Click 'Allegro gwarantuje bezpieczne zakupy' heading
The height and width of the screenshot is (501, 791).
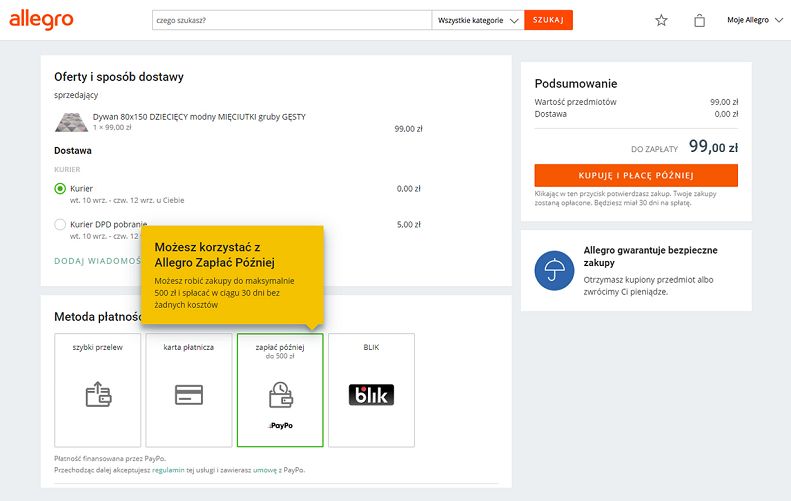(x=650, y=256)
